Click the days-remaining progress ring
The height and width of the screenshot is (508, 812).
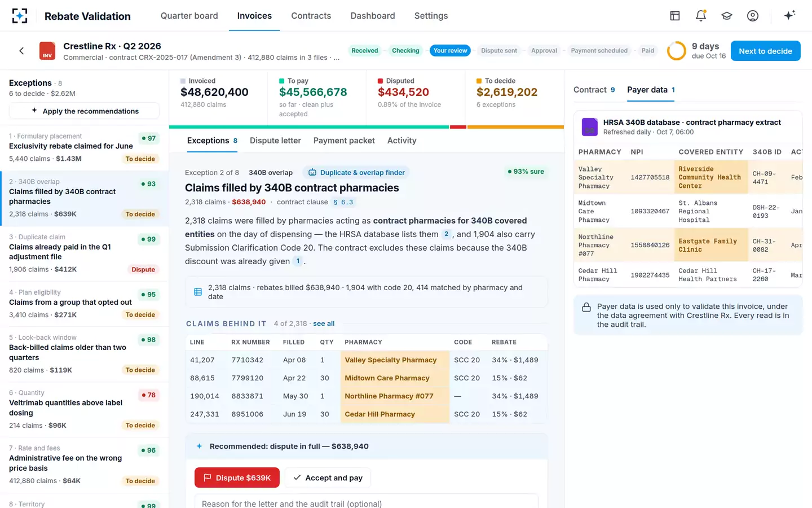(677, 51)
